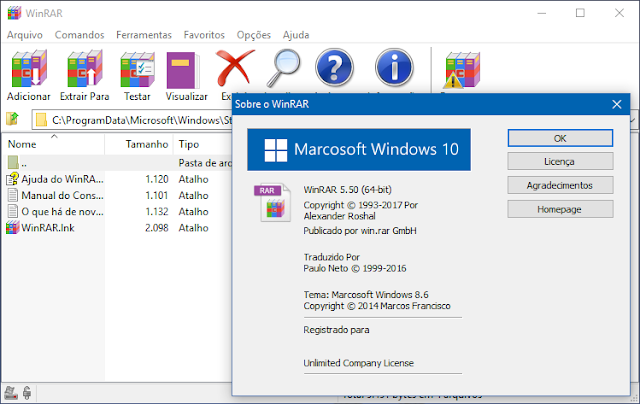The height and width of the screenshot is (404, 640).
Task: Sort by the Tamanho column header
Action: pos(139,144)
